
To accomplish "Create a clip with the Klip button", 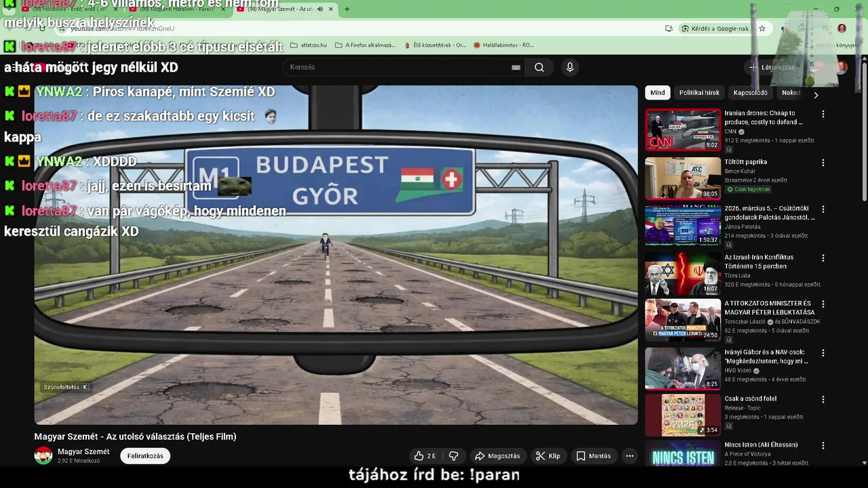I will 547,456.
